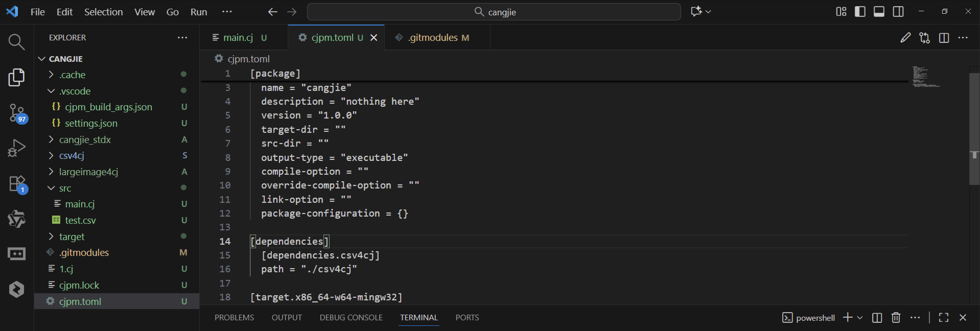Toggle the Primary Side Bar visibility
The height and width of the screenshot is (331, 980).
pos(860,12)
